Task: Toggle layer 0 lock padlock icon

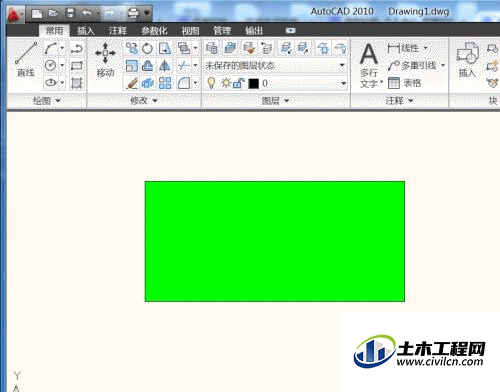Action: click(239, 83)
